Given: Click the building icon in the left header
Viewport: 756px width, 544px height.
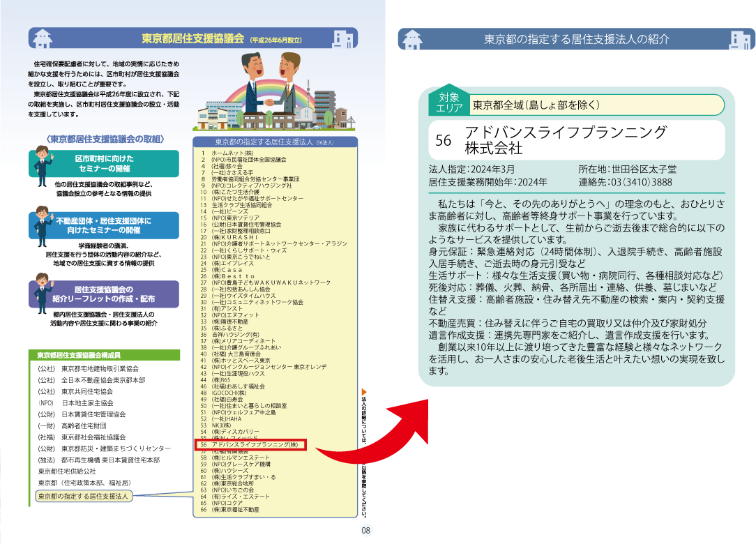Looking at the screenshot, I should (x=342, y=39).
